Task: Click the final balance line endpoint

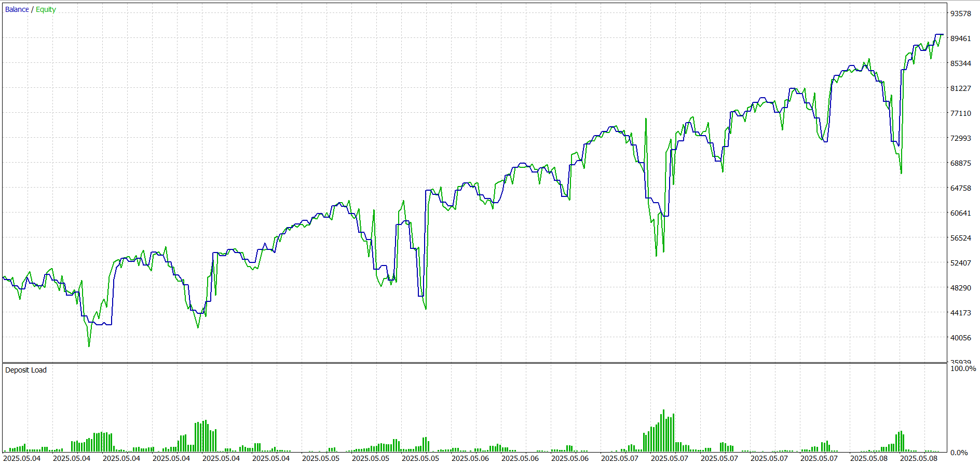Action: tap(942, 35)
